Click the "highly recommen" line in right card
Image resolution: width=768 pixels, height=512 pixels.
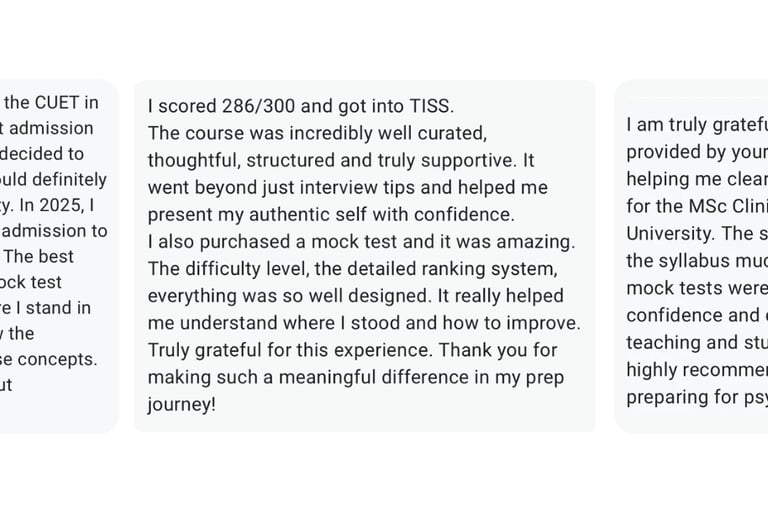click(x=697, y=369)
